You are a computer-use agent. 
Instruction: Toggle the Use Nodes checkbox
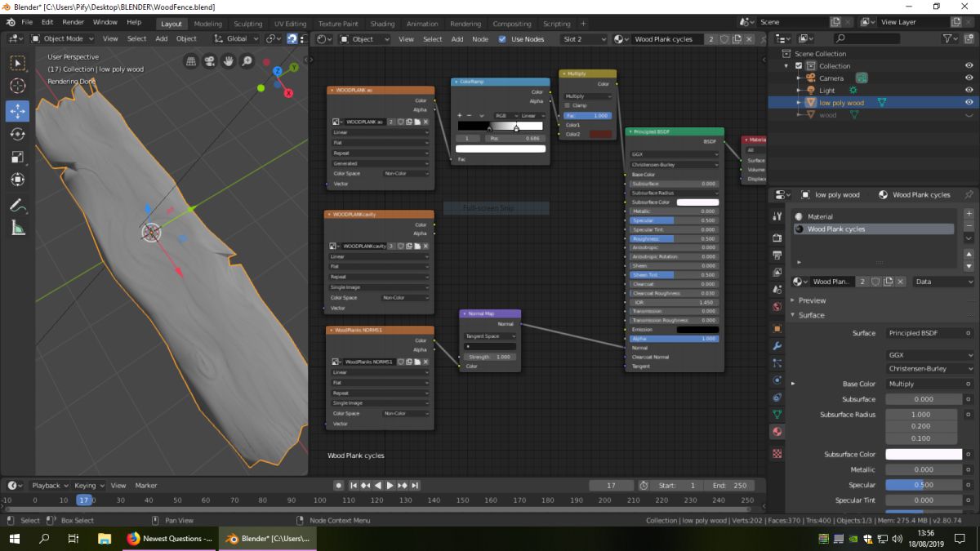502,39
